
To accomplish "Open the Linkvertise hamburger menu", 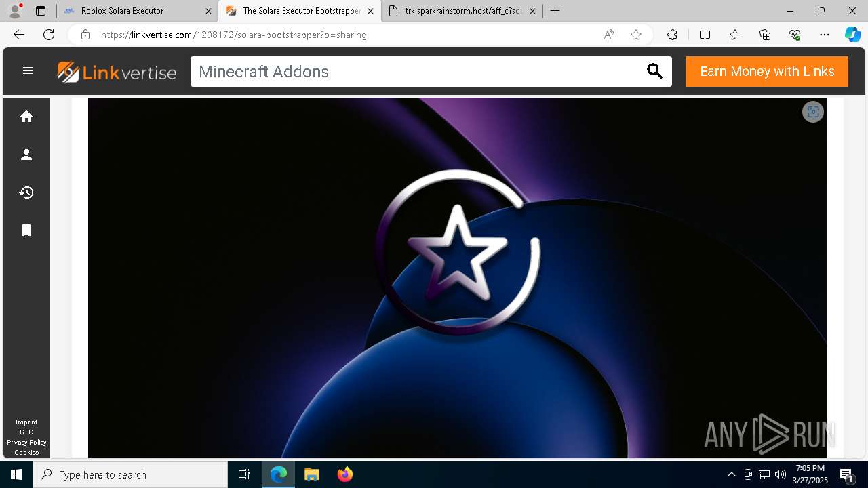I will click(x=28, y=70).
